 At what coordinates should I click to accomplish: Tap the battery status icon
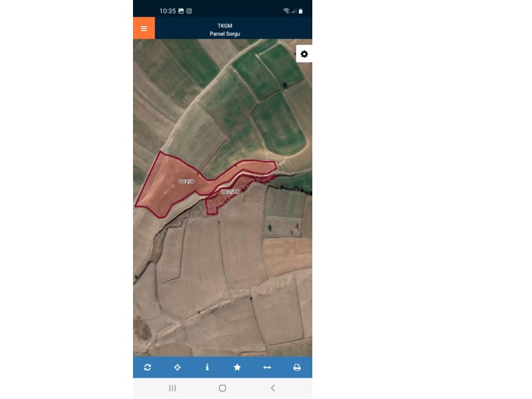(x=301, y=11)
